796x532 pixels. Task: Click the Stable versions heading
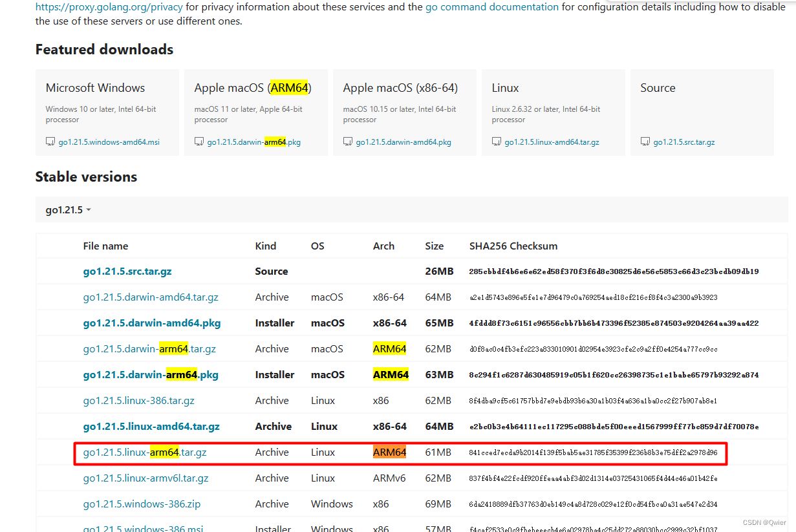click(86, 177)
